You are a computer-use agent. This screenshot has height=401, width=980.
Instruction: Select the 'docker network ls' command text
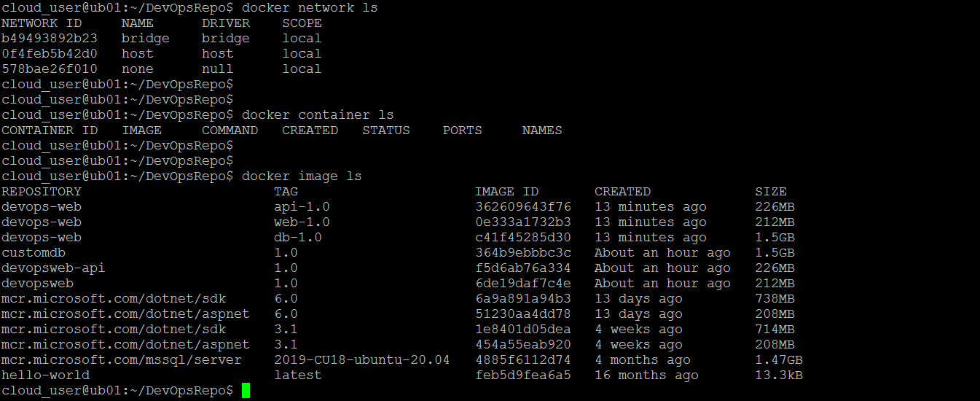pyautogui.click(x=310, y=8)
